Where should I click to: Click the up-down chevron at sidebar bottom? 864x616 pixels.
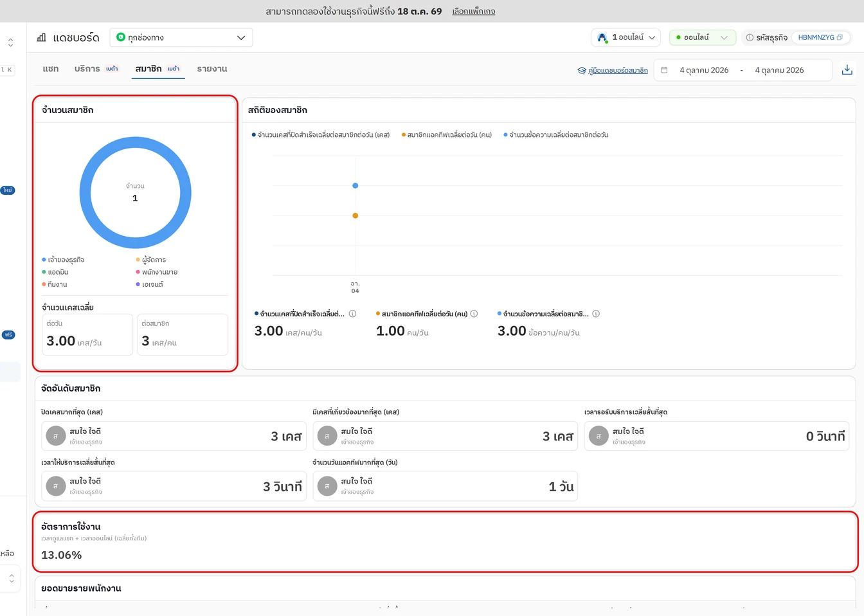[x=11, y=577]
